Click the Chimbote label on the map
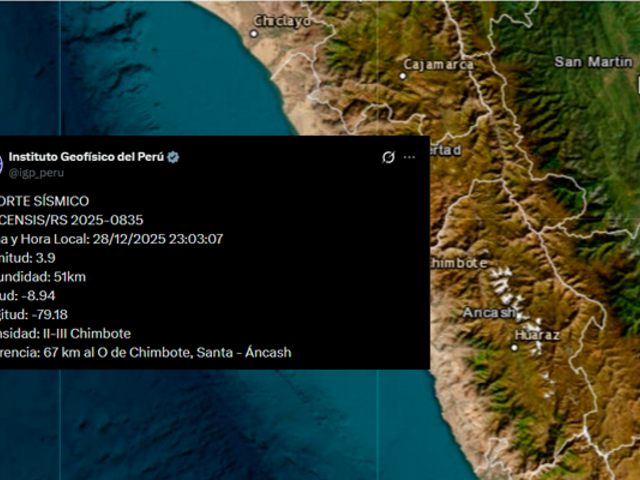This screenshot has width=640, height=480. pos(458,263)
